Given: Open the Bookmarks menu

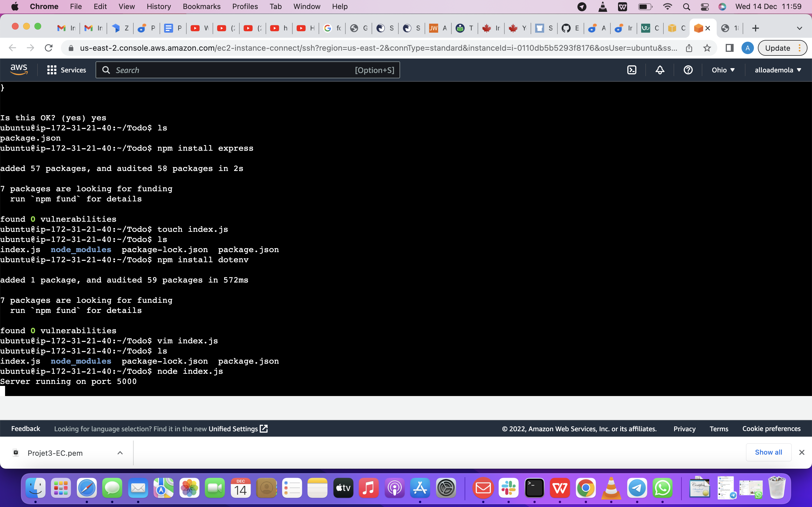Looking at the screenshot, I should point(201,6).
